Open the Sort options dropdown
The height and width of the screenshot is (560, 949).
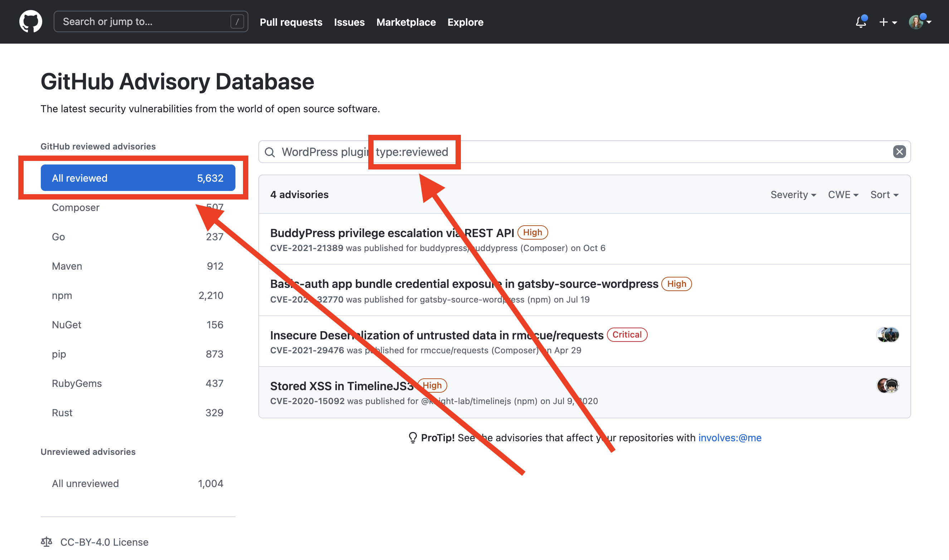884,194
